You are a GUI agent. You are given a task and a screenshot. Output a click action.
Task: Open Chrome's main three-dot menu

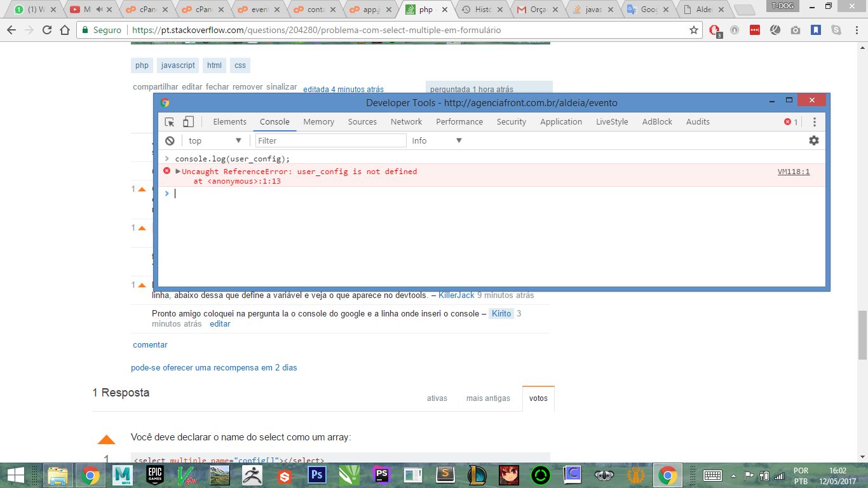856,30
